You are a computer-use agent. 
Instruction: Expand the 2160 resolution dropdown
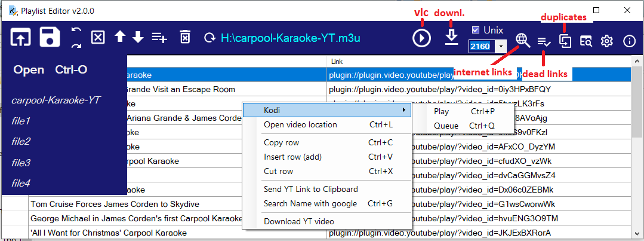pos(501,47)
